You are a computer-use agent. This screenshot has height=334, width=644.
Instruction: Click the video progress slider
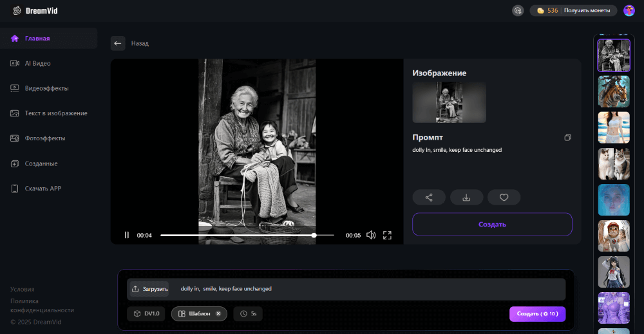point(247,235)
